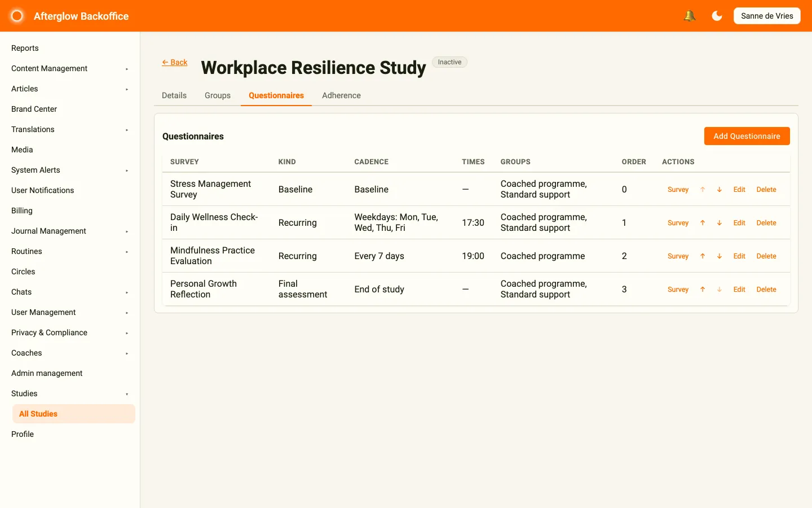Edit the Stress Management Survey row
This screenshot has height=508, width=812.
click(x=739, y=190)
